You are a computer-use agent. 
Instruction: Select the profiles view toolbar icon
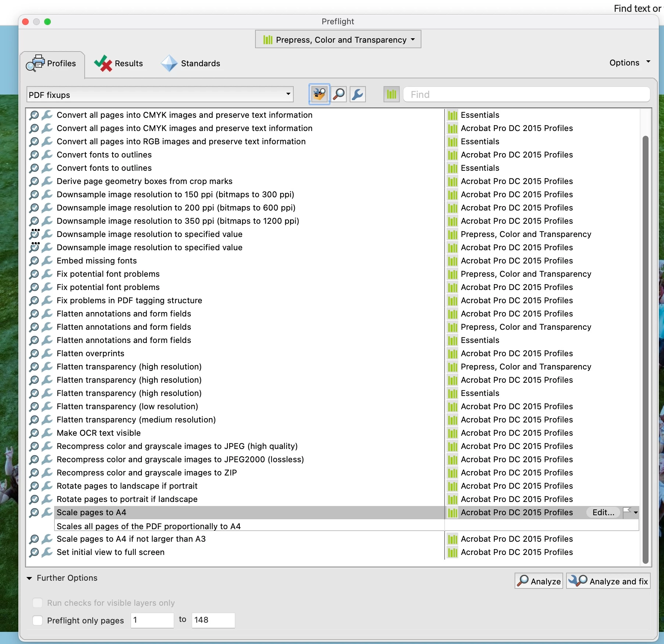[x=319, y=95]
